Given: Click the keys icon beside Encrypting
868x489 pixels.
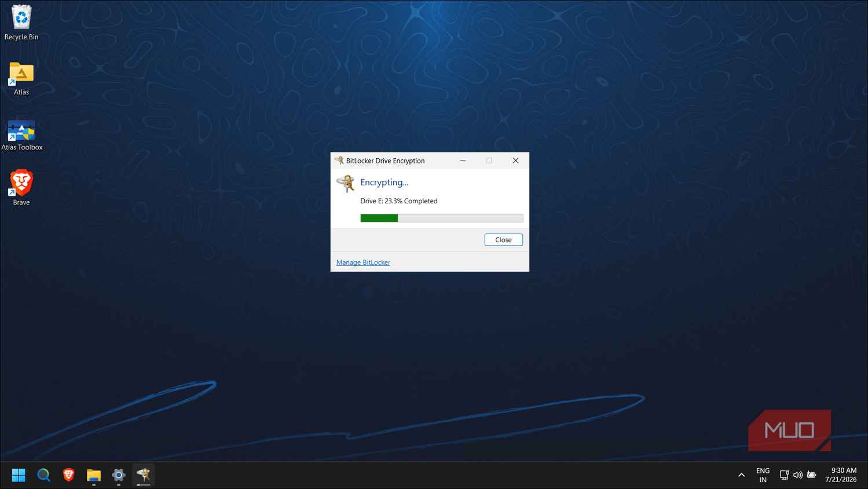Looking at the screenshot, I should click(346, 184).
